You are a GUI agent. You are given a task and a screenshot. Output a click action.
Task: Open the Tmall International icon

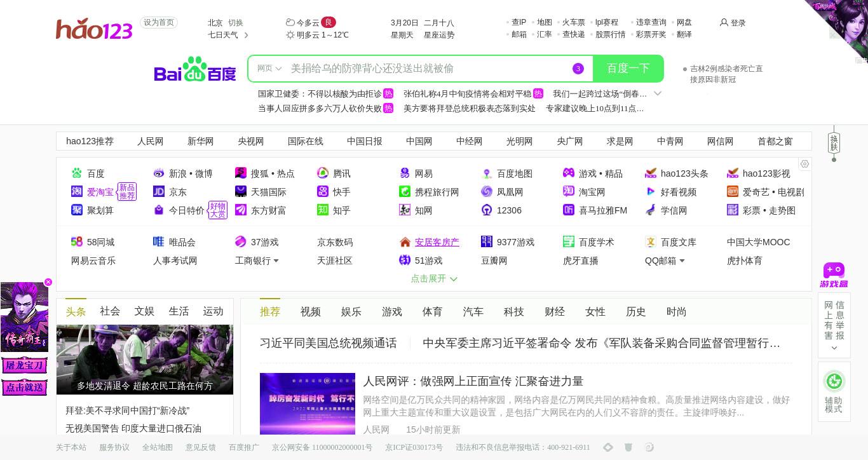241,192
